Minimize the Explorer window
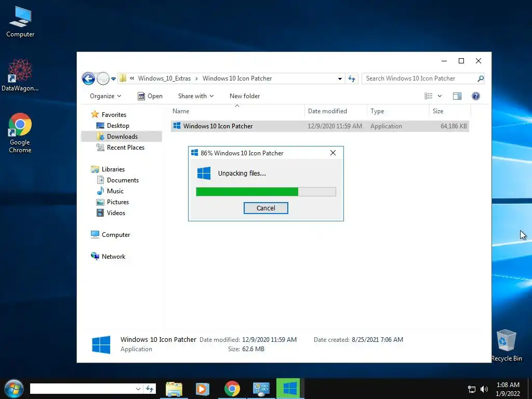 tap(444, 61)
